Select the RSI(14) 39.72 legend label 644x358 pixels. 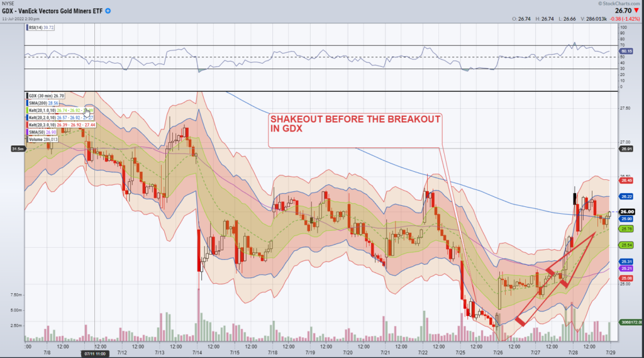[x=41, y=28]
